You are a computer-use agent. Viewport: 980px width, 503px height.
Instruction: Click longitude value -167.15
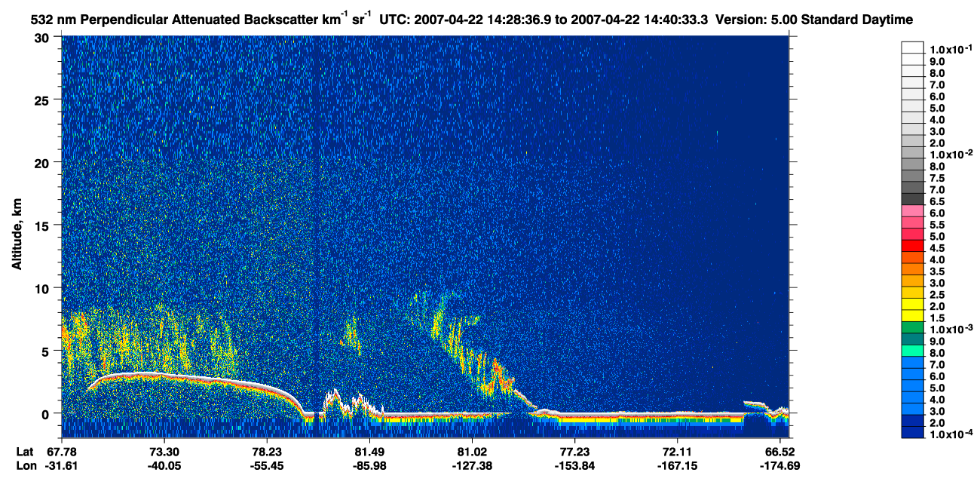[677, 465]
